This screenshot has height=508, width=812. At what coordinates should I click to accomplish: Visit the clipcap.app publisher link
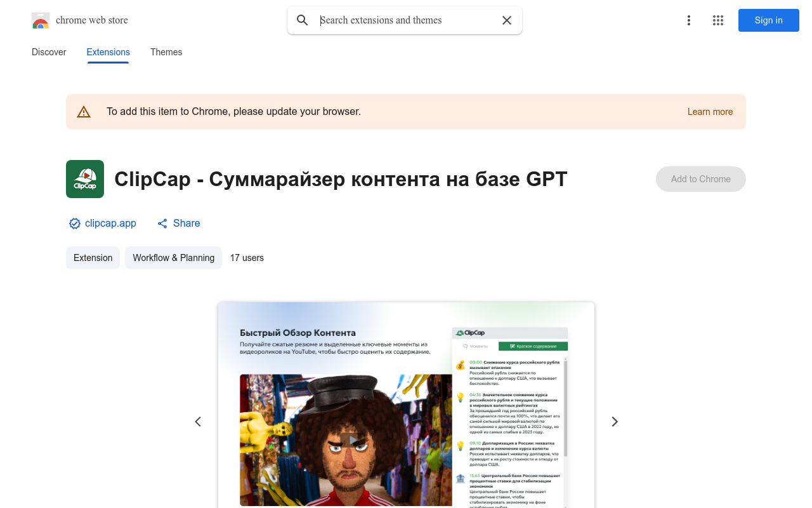pyautogui.click(x=110, y=224)
